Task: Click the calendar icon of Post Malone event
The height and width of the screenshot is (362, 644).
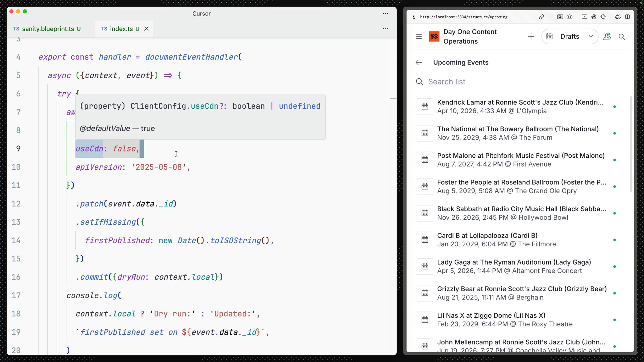Action: (x=425, y=160)
